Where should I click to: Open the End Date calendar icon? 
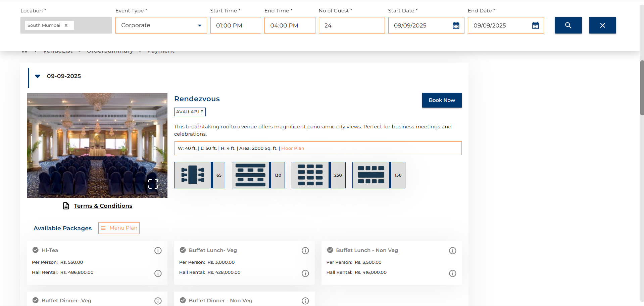tap(535, 25)
